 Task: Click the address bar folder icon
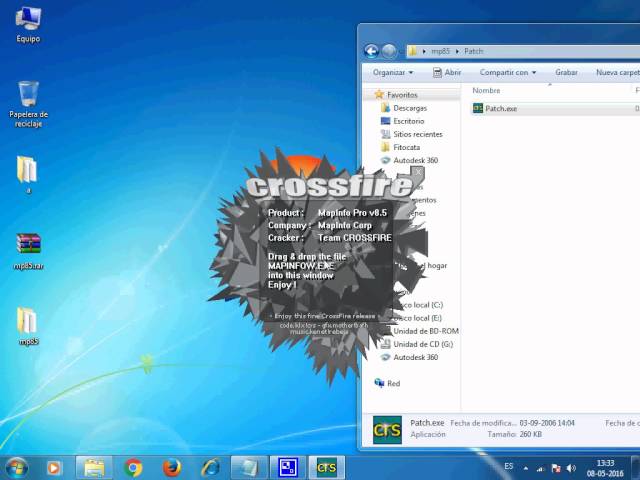pos(413,51)
